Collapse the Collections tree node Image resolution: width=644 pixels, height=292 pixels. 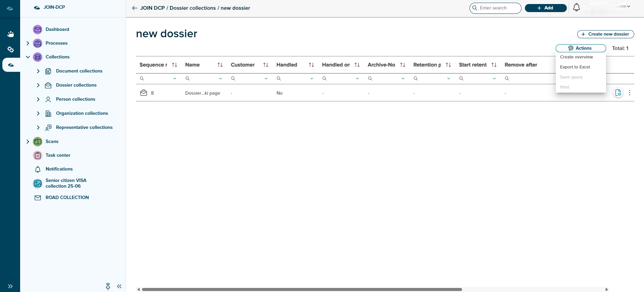(28, 57)
